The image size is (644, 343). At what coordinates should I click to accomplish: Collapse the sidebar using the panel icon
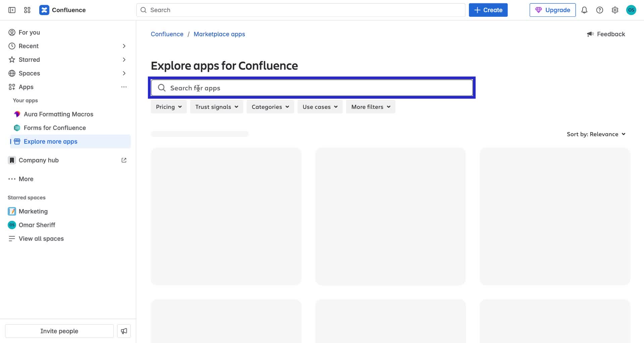[x=11, y=10]
